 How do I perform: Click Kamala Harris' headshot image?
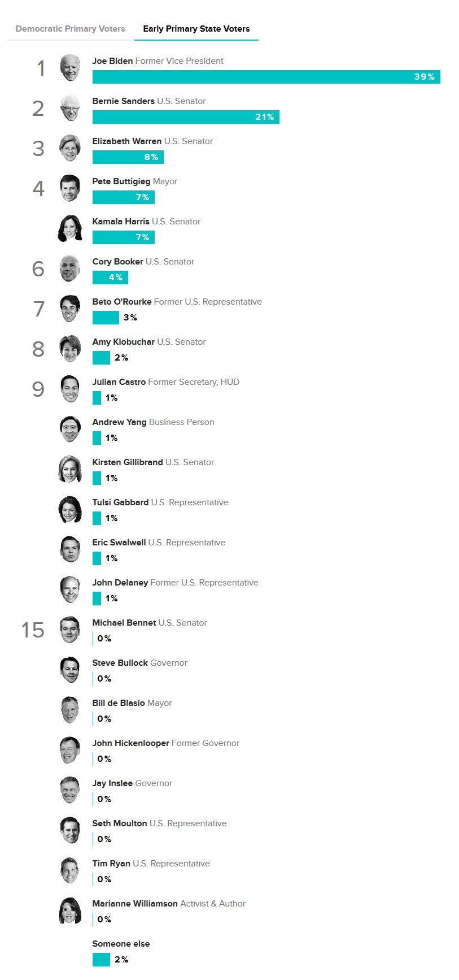coord(70,228)
